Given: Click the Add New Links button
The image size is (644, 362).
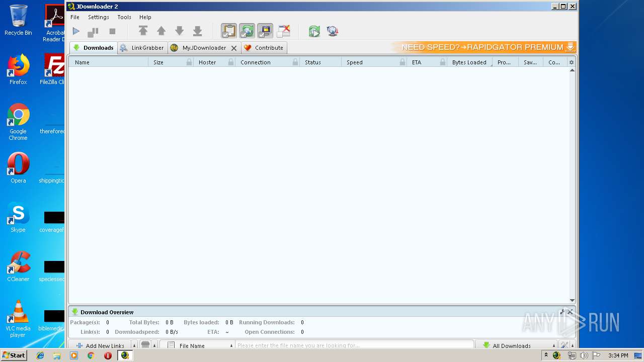Looking at the screenshot, I should tap(100, 345).
